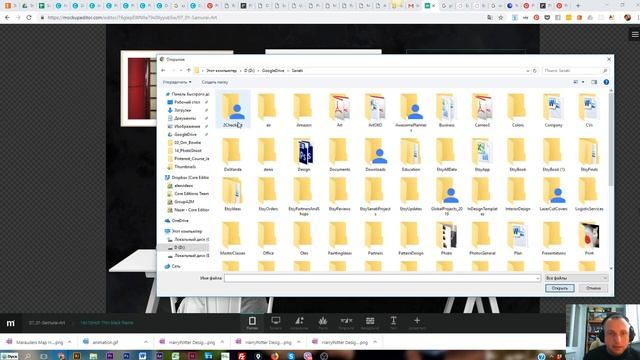Click the Windows Start button

[9, 356]
